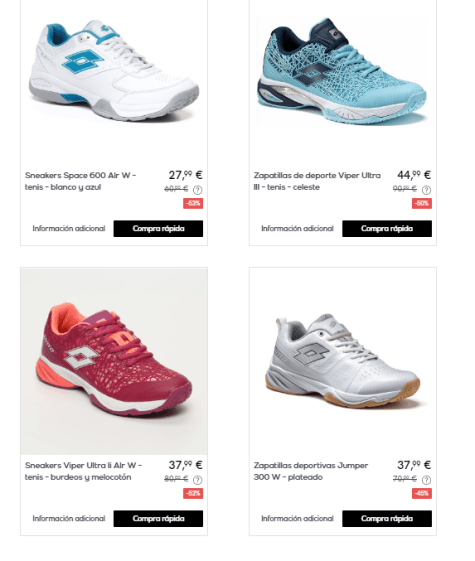Open the silver Jumper 300 W shoe photo
The width and height of the screenshot is (475, 561).
(343, 361)
